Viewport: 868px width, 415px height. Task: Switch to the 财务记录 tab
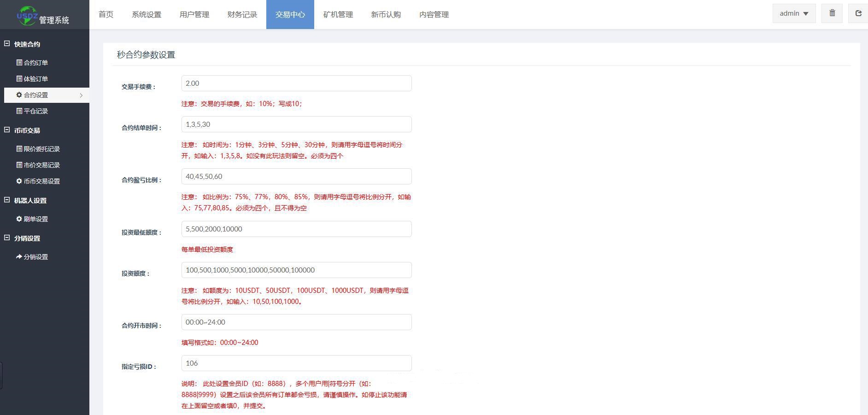242,15
